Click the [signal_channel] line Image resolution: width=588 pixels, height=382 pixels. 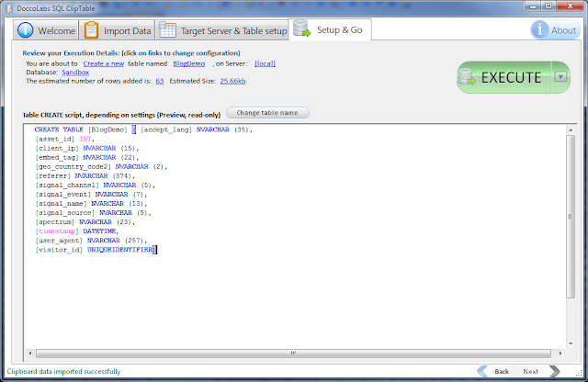[96, 185]
